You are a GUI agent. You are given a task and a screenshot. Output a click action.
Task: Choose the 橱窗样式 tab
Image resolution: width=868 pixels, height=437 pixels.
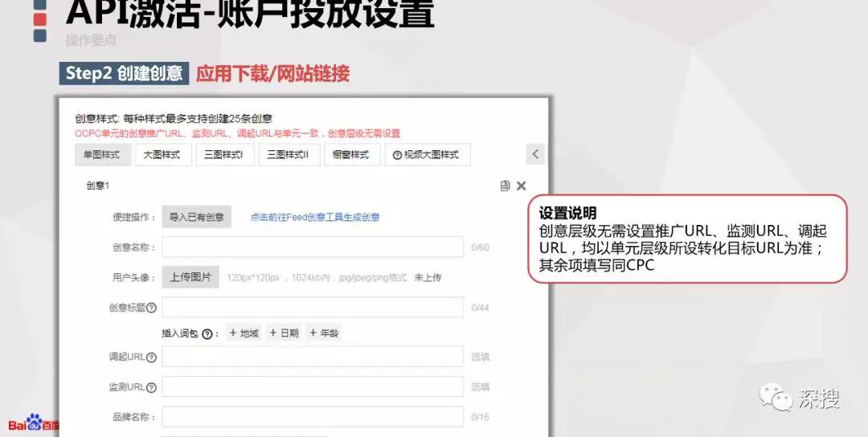point(350,155)
